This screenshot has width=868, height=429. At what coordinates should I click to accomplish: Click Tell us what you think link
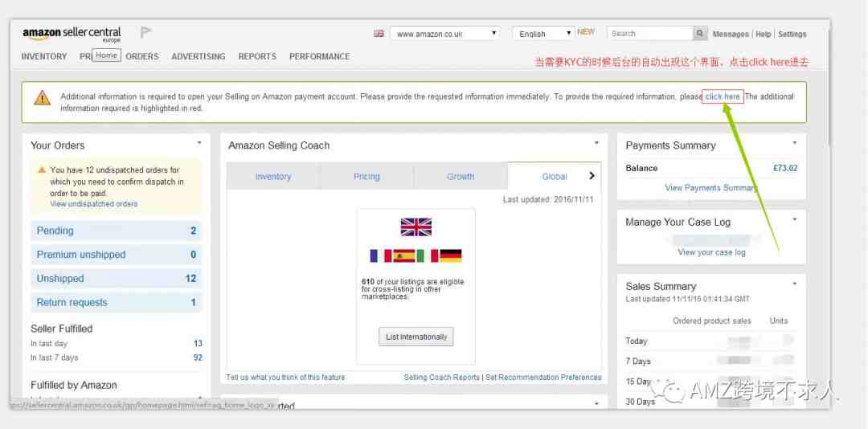click(x=285, y=378)
